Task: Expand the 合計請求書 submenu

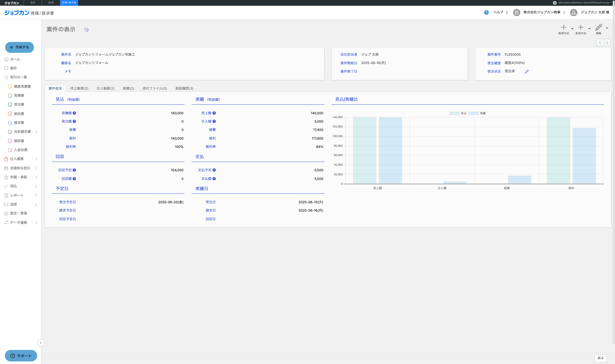Action: pyautogui.click(x=36, y=132)
